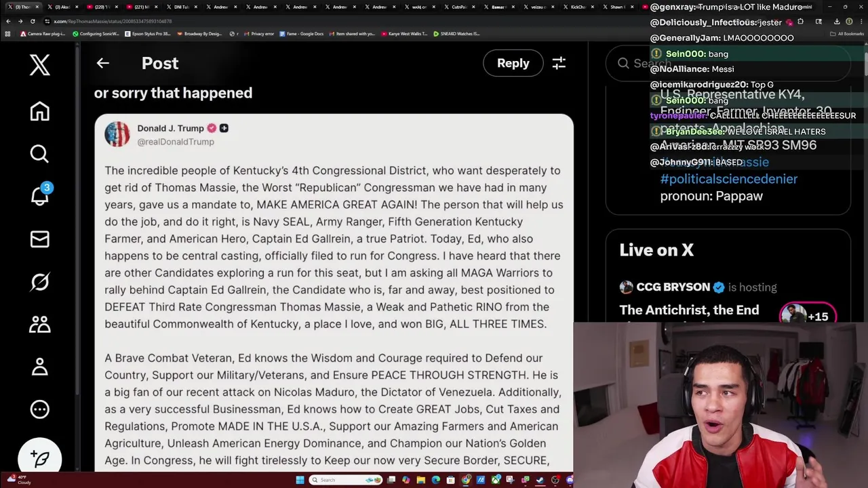Open 'Broadway By Desig...' bookmark
This screenshot has height=488, width=868.
click(x=199, y=33)
